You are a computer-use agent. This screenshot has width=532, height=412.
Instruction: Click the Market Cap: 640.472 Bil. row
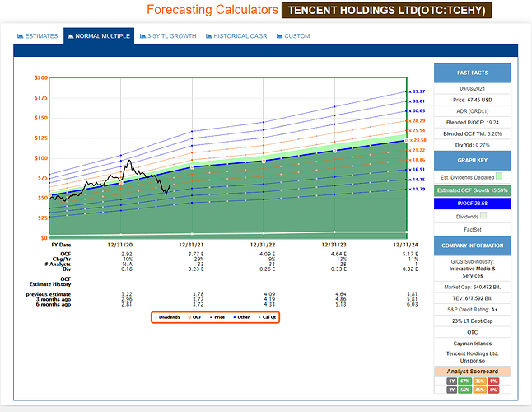[472, 287]
